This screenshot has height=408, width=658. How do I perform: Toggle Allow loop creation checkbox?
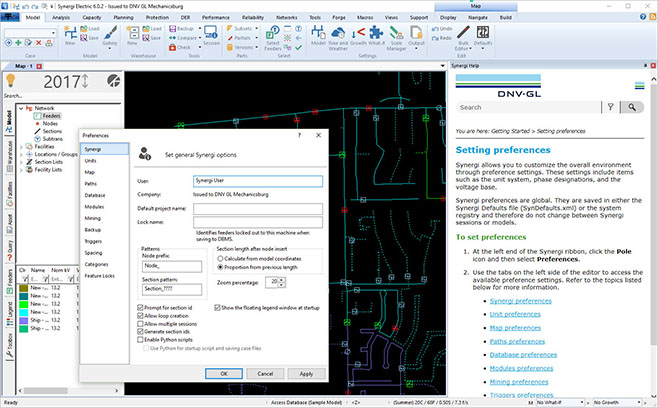coord(141,316)
